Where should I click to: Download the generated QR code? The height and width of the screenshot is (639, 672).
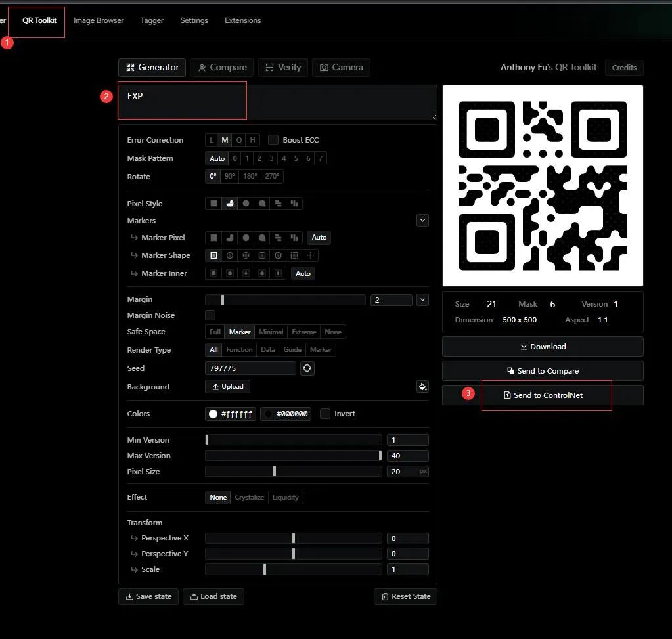click(543, 346)
